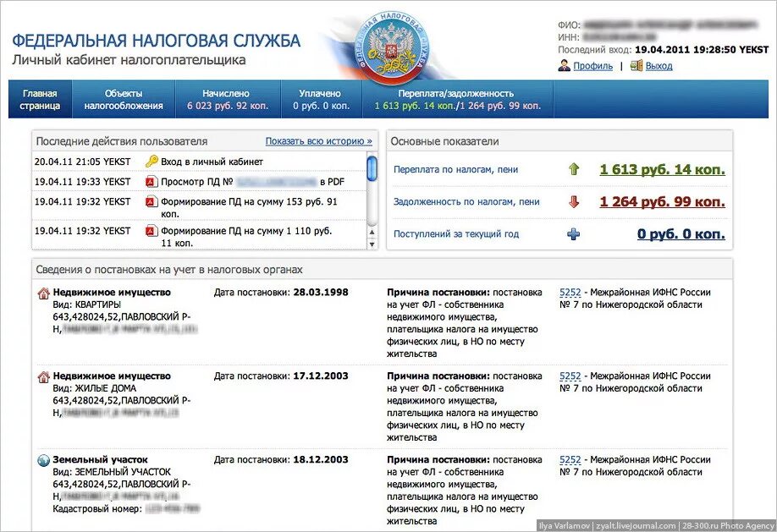The height and width of the screenshot is (532, 777).
Task: Click registration date 18.12.2003
Action: (x=321, y=459)
